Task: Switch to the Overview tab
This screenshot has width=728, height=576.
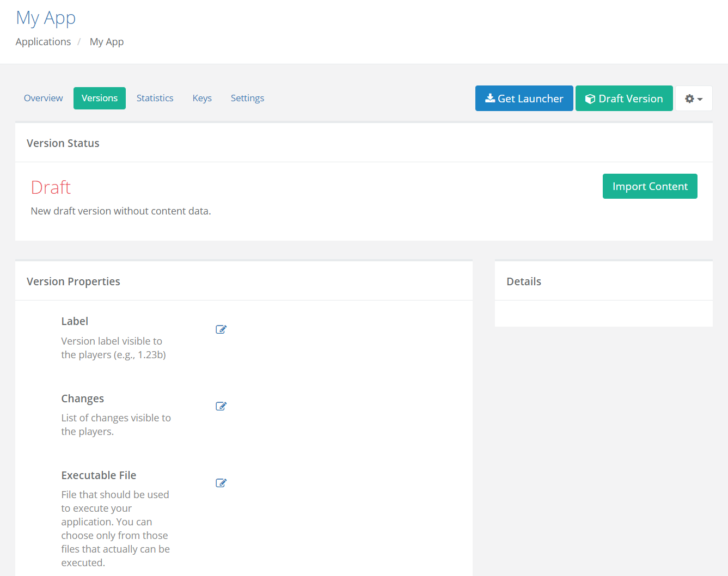Action: pyautogui.click(x=44, y=98)
